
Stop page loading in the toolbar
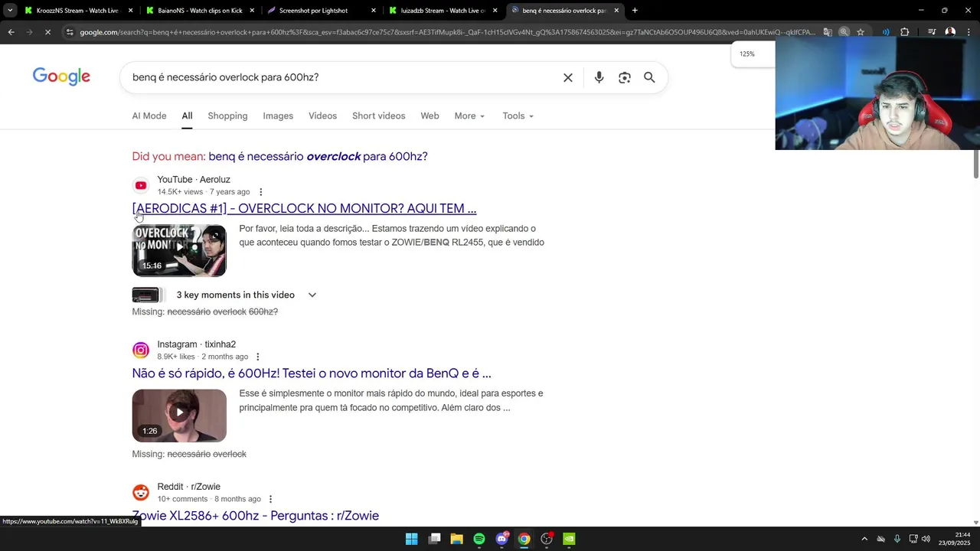(x=47, y=32)
